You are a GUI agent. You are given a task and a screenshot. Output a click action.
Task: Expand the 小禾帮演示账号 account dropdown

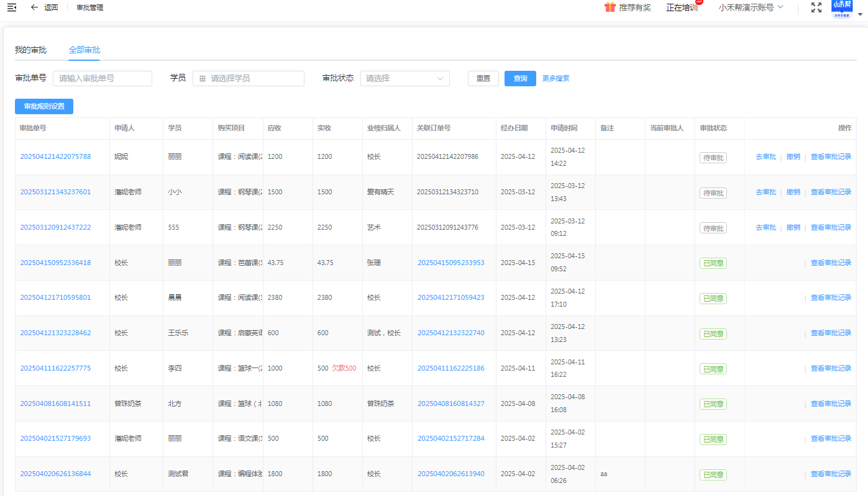tap(750, 7)
